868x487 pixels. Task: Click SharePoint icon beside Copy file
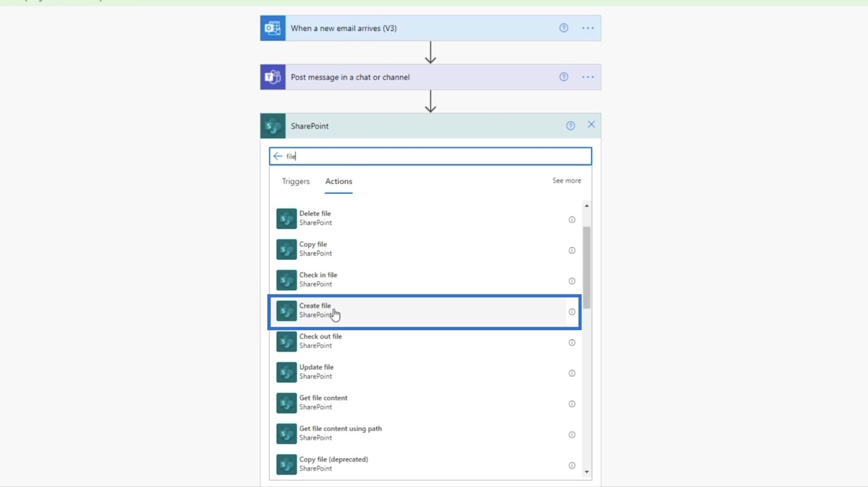pyautogui.click(x=286, y=249)
